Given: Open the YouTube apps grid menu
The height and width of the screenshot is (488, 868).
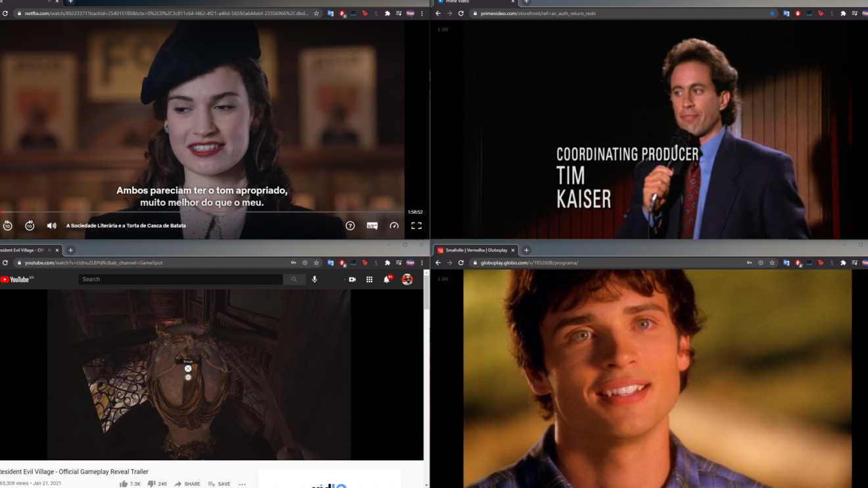Looking at the screenshot, I should (x=370, y=280).
